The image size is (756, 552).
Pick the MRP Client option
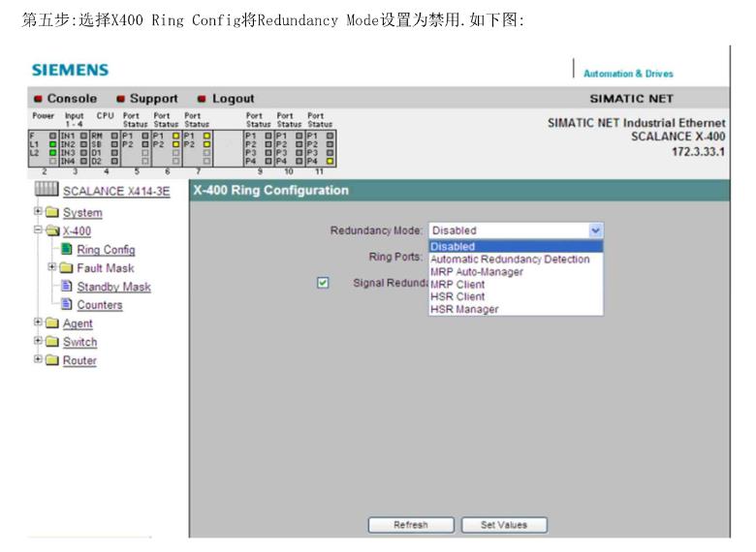pos(458,285)
